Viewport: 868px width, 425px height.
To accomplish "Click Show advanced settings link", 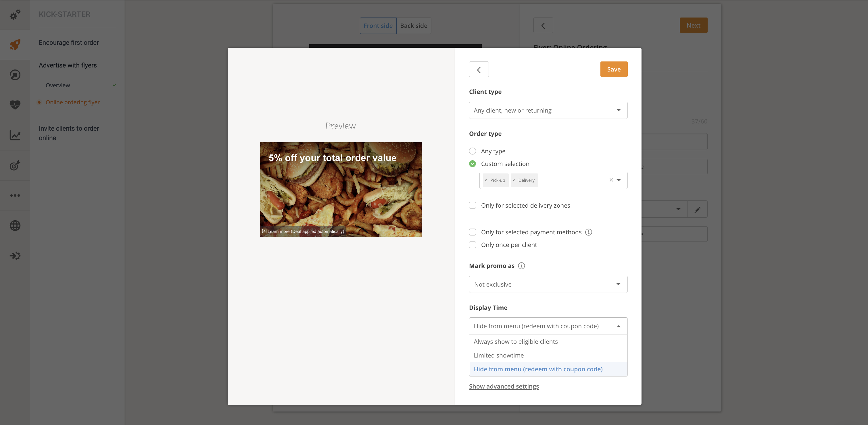I will 504,386.
